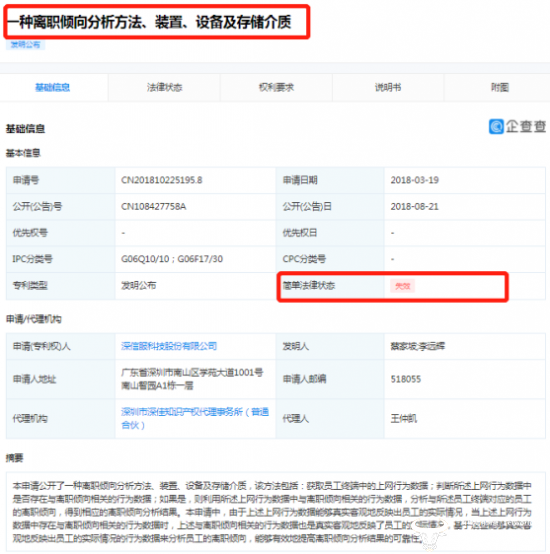Click the 发明公布 tag under title
Viewport: 550px width, 554px height.
click(25, 45)
